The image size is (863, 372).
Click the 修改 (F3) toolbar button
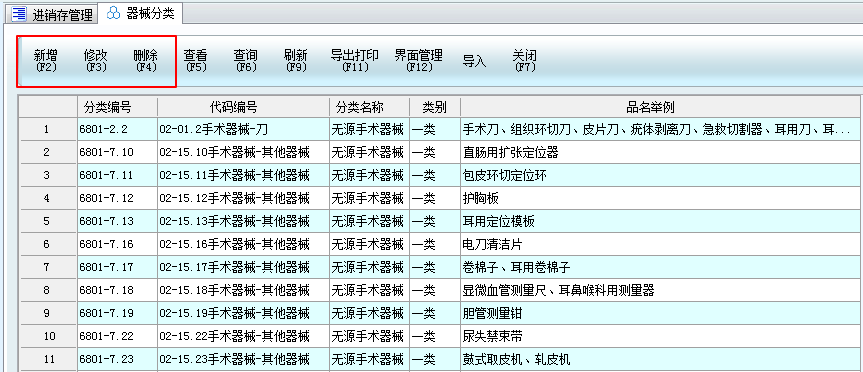[96, 61]
